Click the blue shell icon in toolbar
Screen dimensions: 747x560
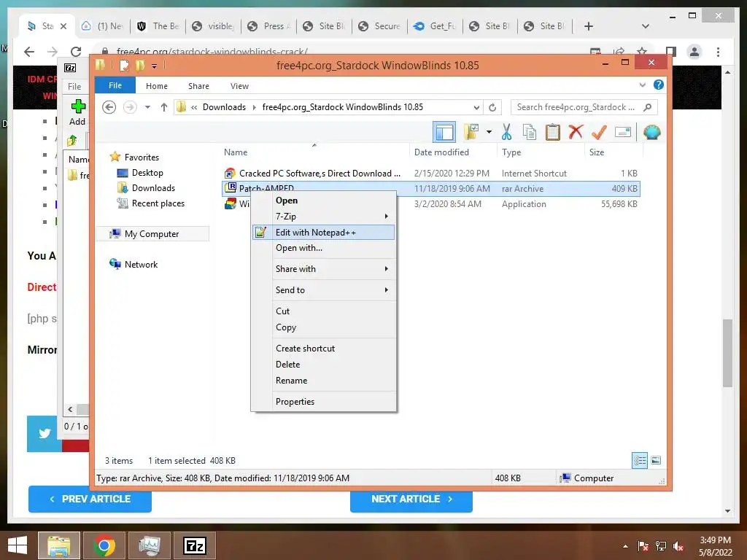pos(651,132)
